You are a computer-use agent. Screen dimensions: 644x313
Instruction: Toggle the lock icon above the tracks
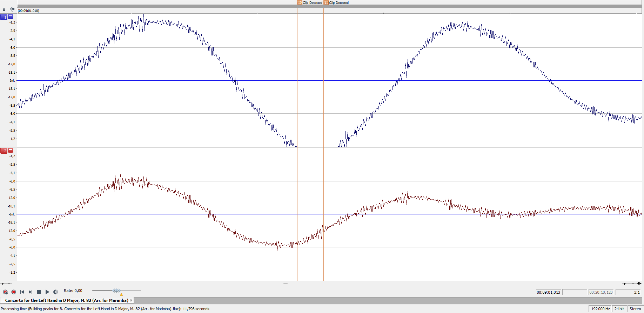[x=4, y=9]
